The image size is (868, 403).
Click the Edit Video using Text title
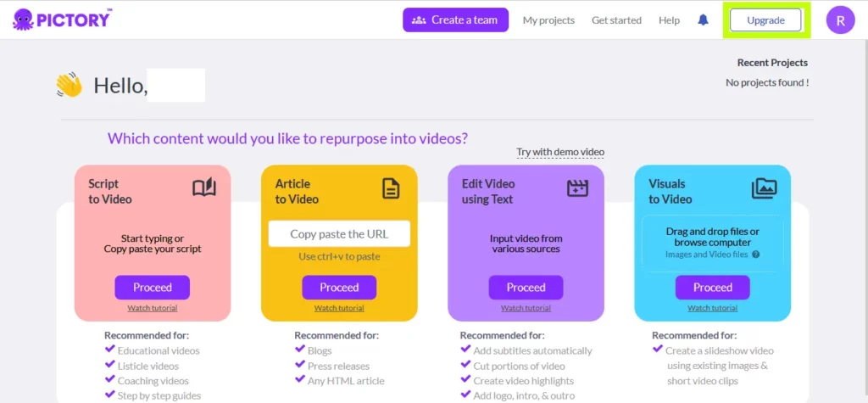click(x=488, y=191)
